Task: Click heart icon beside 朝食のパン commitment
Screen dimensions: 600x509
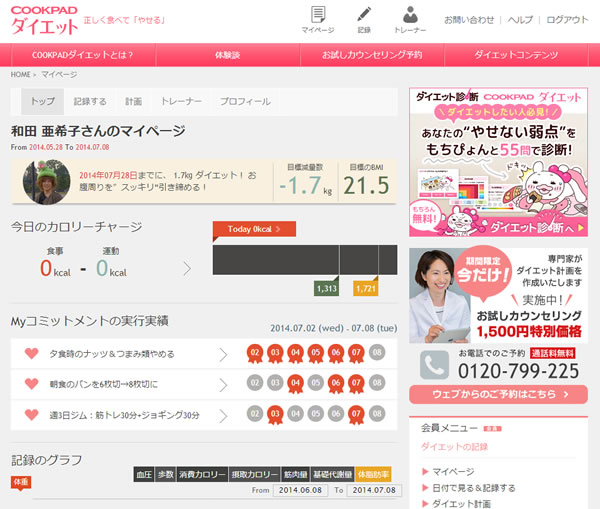Action: click(31, 383)
